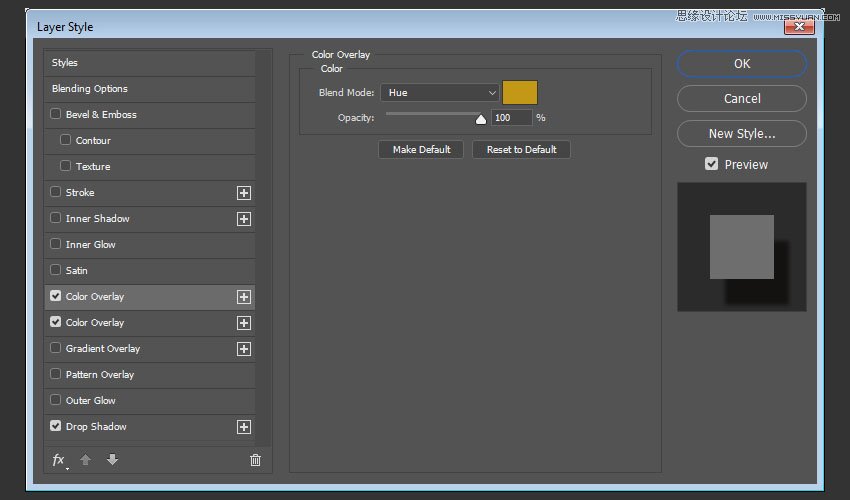Screen dimensions: 850x500
Task: Add another Inner Shadow effect via plus icon
Action: click(x=243, y=219)
